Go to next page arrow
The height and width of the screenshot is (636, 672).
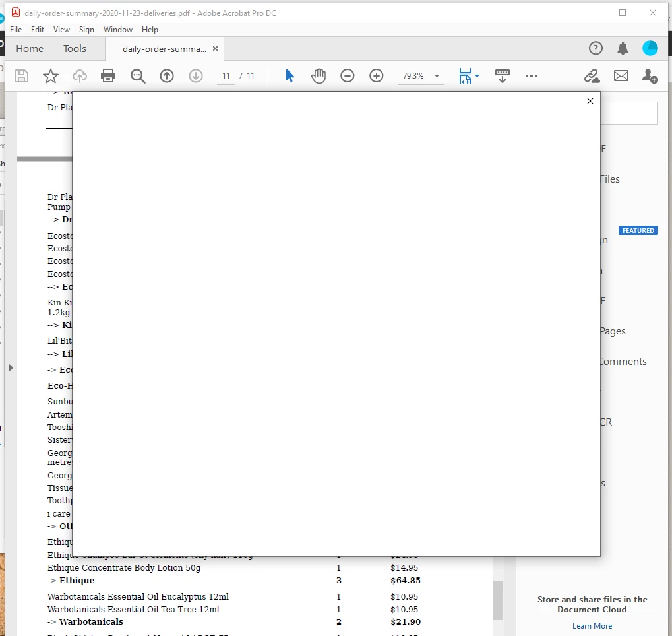(196, 76)
